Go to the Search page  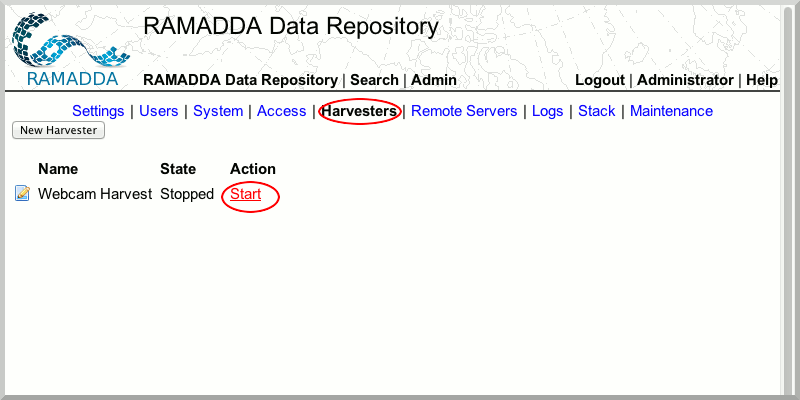pyautogui.click(x=374, y=80)
